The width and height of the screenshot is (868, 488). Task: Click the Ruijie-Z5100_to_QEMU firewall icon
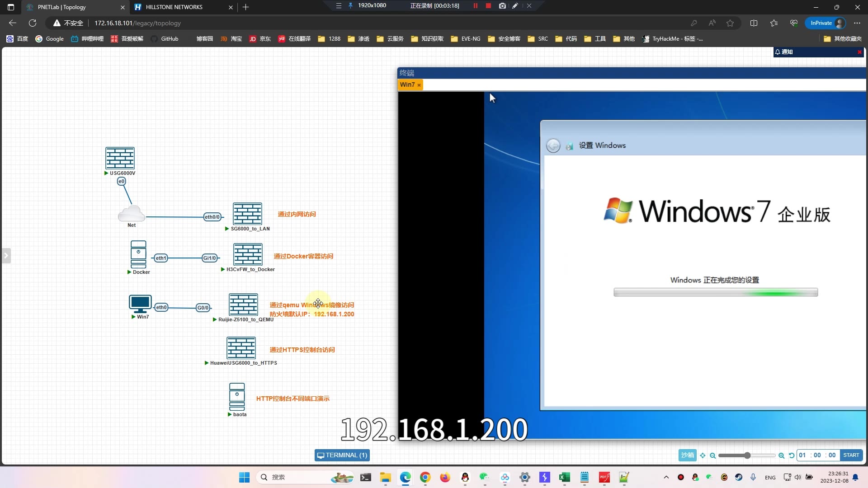(243, 305)
